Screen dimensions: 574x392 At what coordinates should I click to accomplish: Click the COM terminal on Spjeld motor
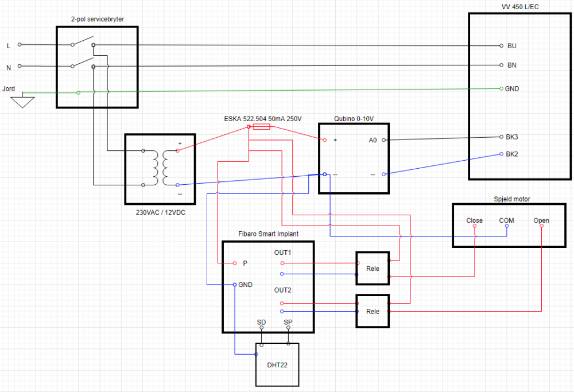point(506,226)
